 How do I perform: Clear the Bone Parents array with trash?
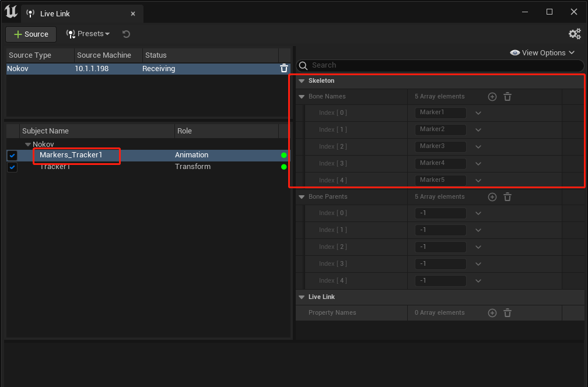coord(508,197)
